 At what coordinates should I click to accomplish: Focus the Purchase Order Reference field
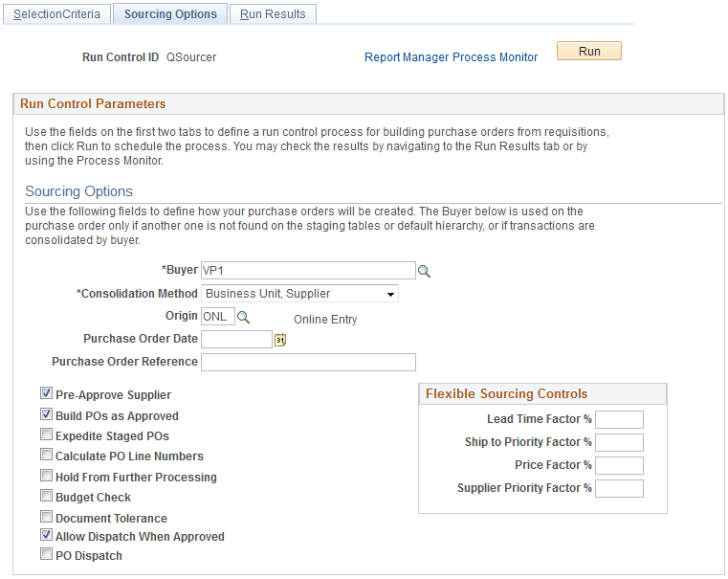(x=308, y=362)
